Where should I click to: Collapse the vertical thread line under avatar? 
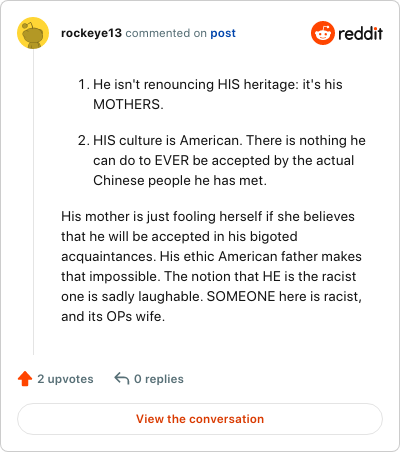click(x=33, y=202)
